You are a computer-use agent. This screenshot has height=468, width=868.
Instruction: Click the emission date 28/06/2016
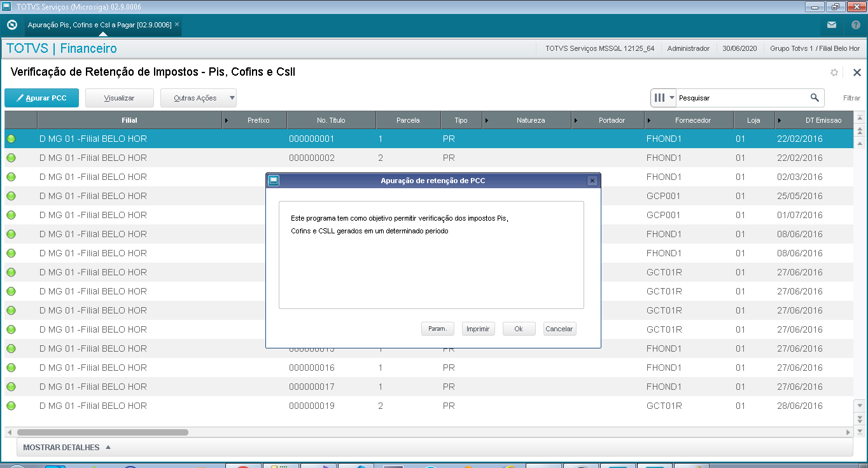tap(799, 406)
